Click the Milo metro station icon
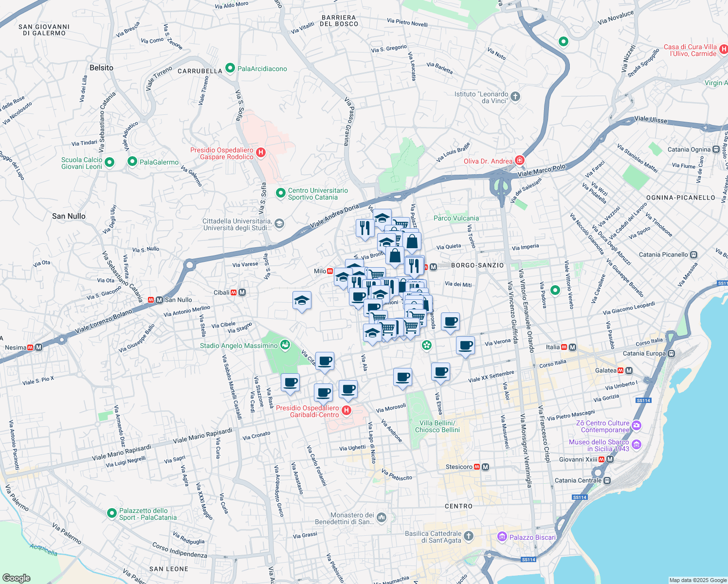 click(x=330, y=271)
